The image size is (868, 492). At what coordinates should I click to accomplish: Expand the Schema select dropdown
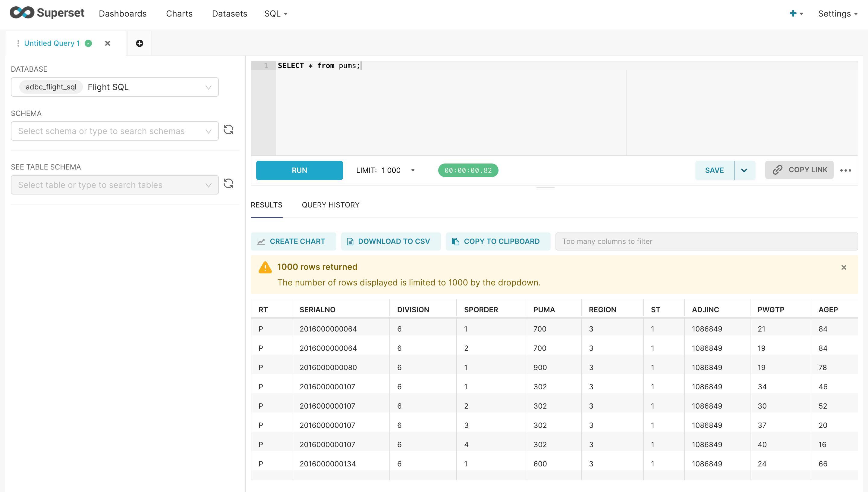point(115,131)
